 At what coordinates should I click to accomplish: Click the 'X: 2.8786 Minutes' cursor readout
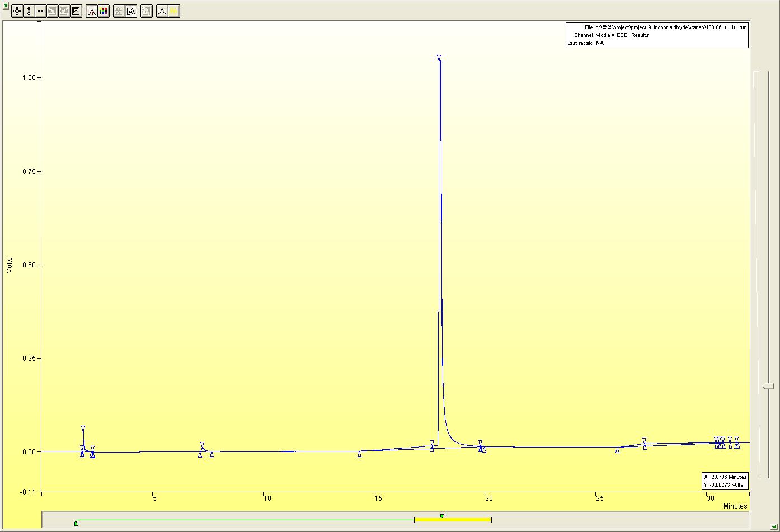725,477
